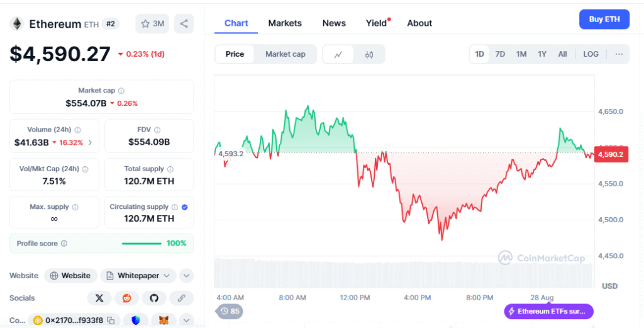Add Ethereum to watchlist via star button
644x328 pixels.
152,24
